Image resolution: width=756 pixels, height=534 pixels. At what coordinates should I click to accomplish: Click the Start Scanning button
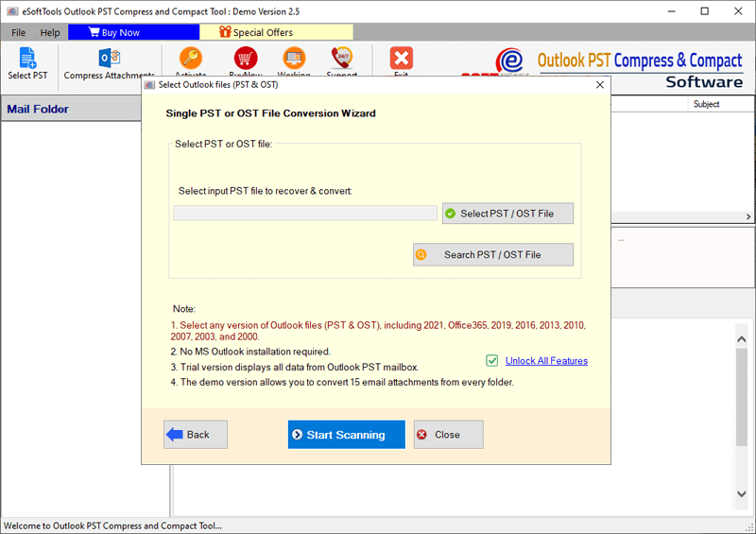[346, 435]
